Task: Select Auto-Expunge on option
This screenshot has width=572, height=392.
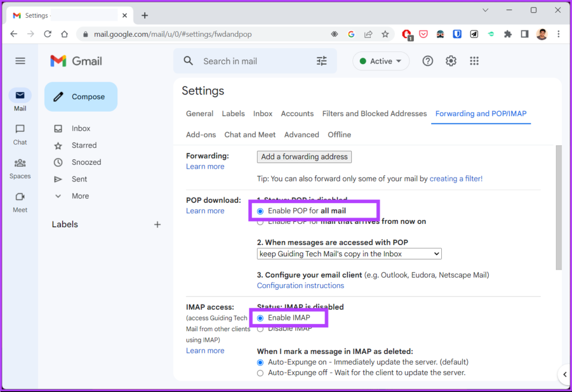Action: tap(260, 362)
